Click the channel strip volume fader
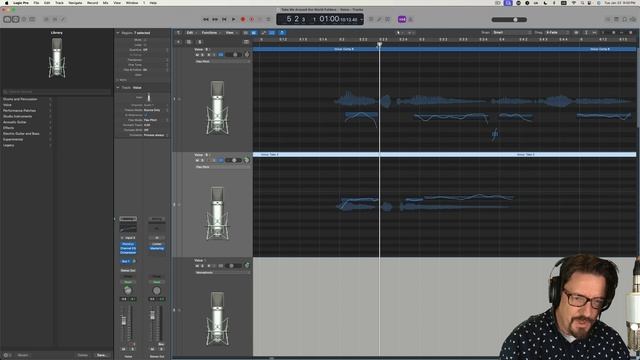Viewport: 640px width, 360px height. 124,321
